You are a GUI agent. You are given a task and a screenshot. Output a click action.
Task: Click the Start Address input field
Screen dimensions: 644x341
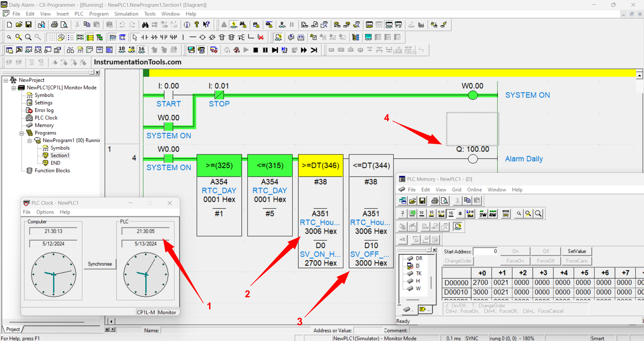[x=486, y=251]
